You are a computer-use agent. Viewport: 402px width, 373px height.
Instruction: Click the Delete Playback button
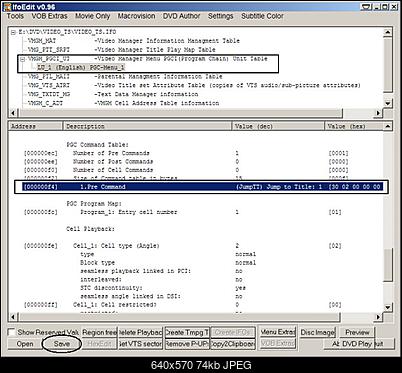[x=140, y=332]
